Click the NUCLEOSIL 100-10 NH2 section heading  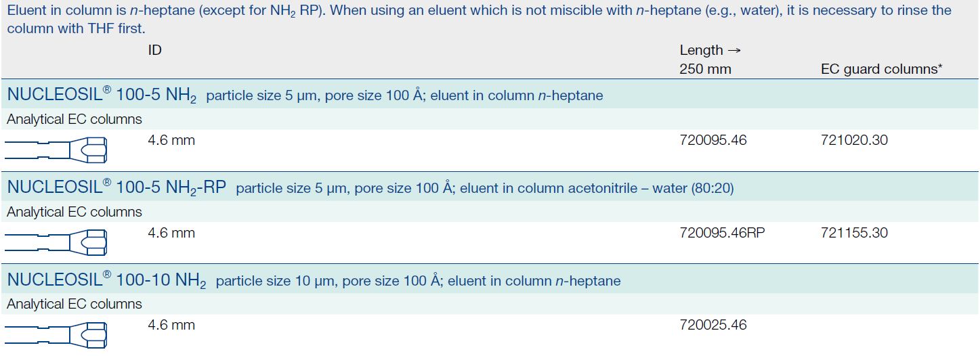pos(106,280)
